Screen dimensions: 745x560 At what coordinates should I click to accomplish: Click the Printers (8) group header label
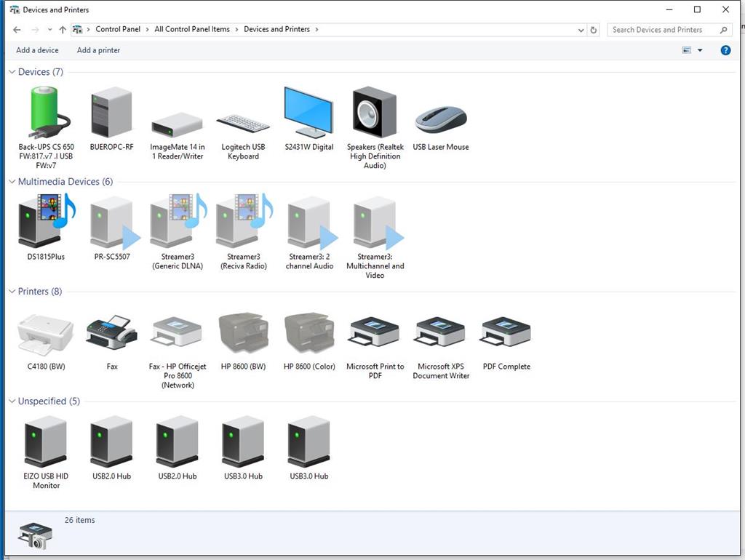tap(40, 291)
